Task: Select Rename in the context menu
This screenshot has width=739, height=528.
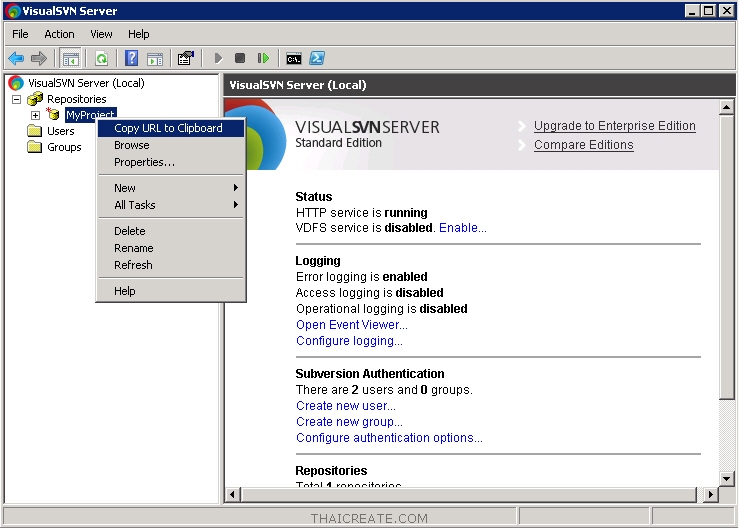Action: (x=171, y=248)
